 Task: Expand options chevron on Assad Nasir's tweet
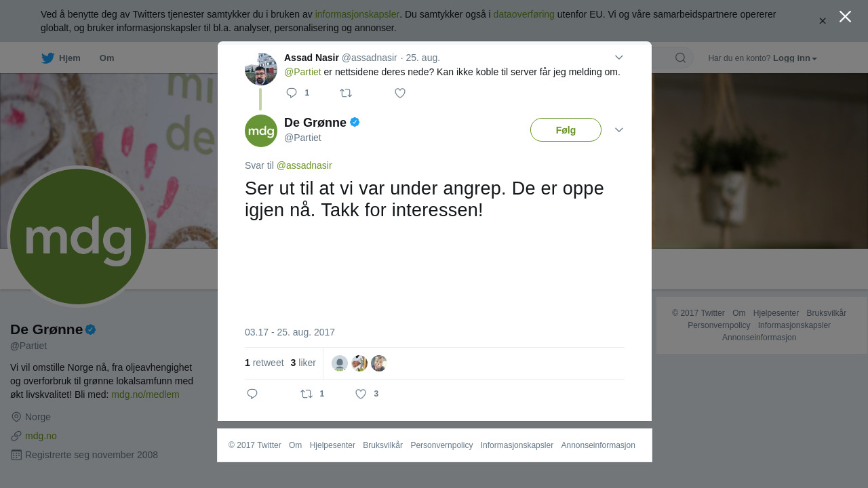tap(619, 58)
